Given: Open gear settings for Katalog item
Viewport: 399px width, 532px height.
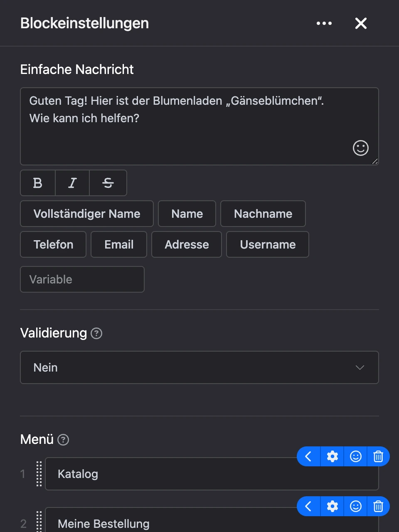Looking at the screenshot, I should (332, 456).
